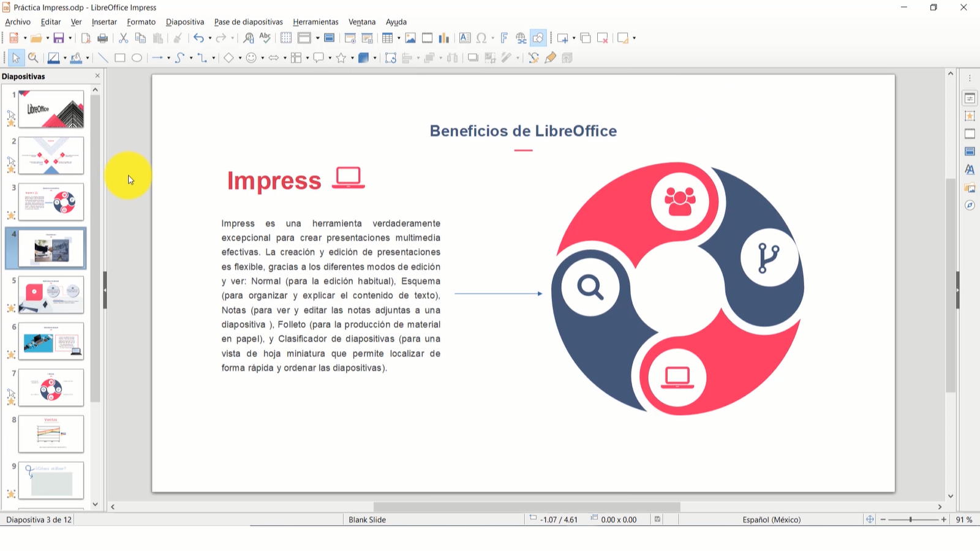Click the zoom in plus button

(944, 520)
